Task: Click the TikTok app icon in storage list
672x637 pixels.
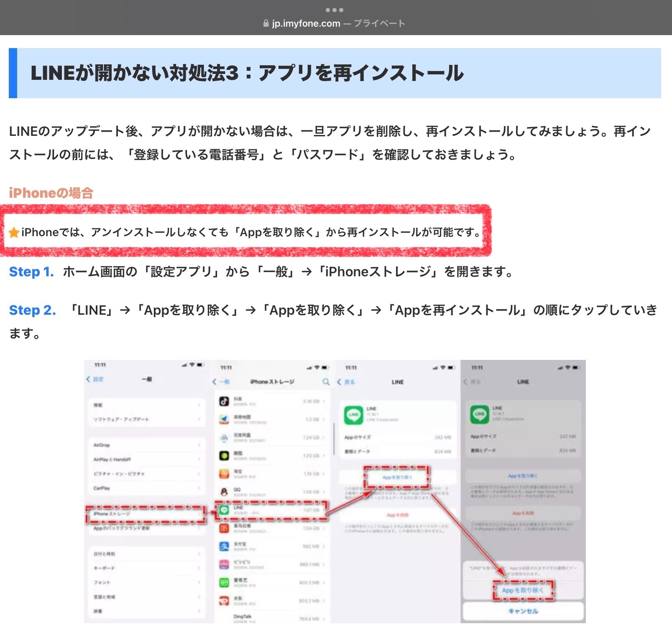Action: tap(224, 401)
